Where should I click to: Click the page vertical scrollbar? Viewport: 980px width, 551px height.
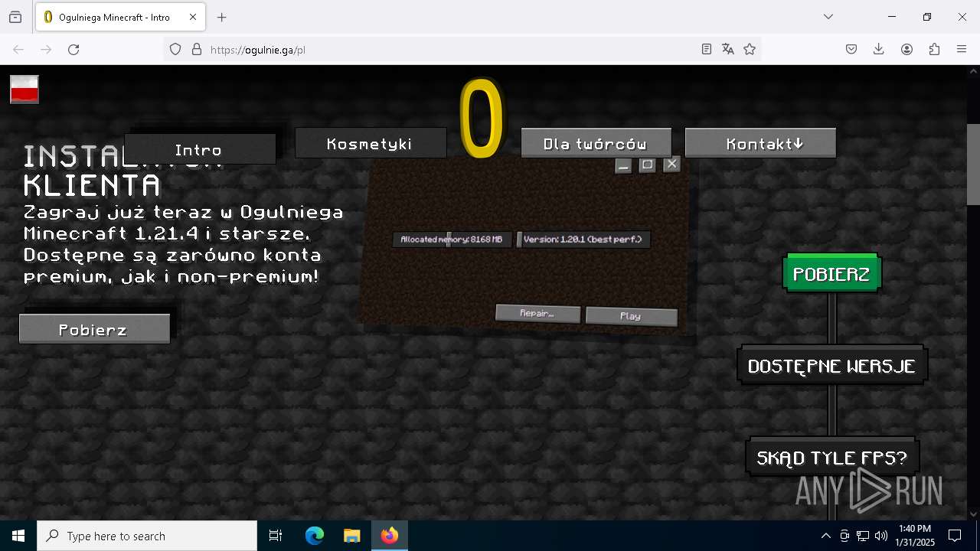pos(973,165)
